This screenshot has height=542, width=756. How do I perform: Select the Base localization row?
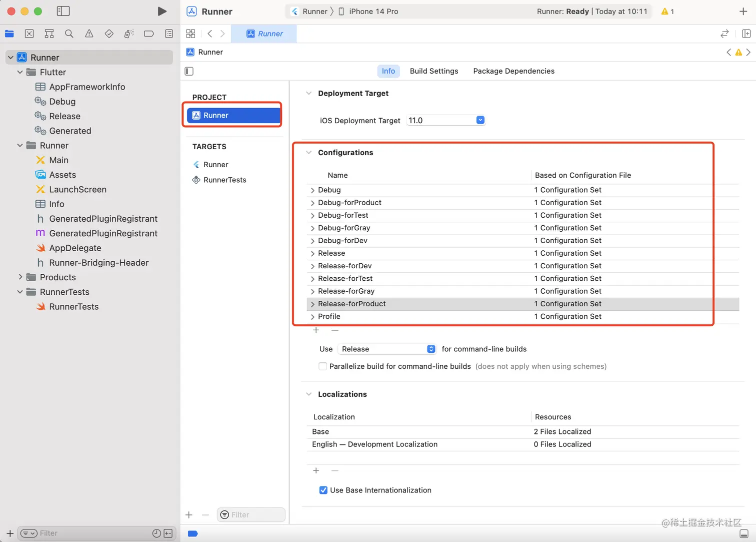coord(523,432)
